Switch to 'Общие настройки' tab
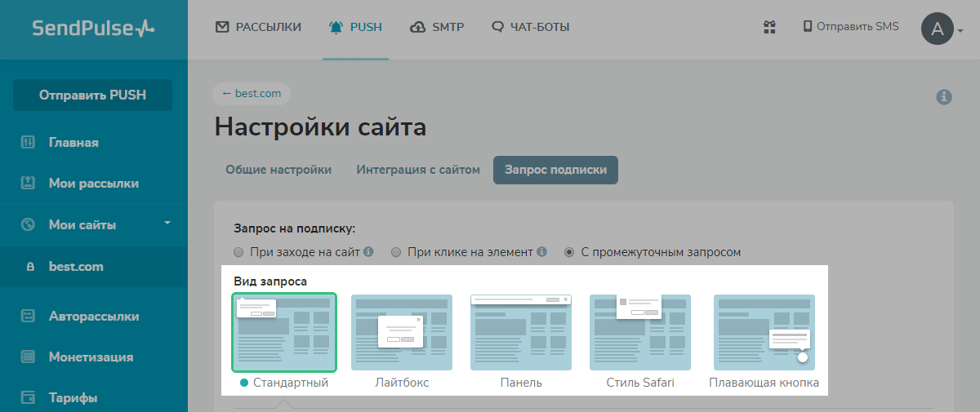Screen dimensions: 980x412 pos(278,170)
